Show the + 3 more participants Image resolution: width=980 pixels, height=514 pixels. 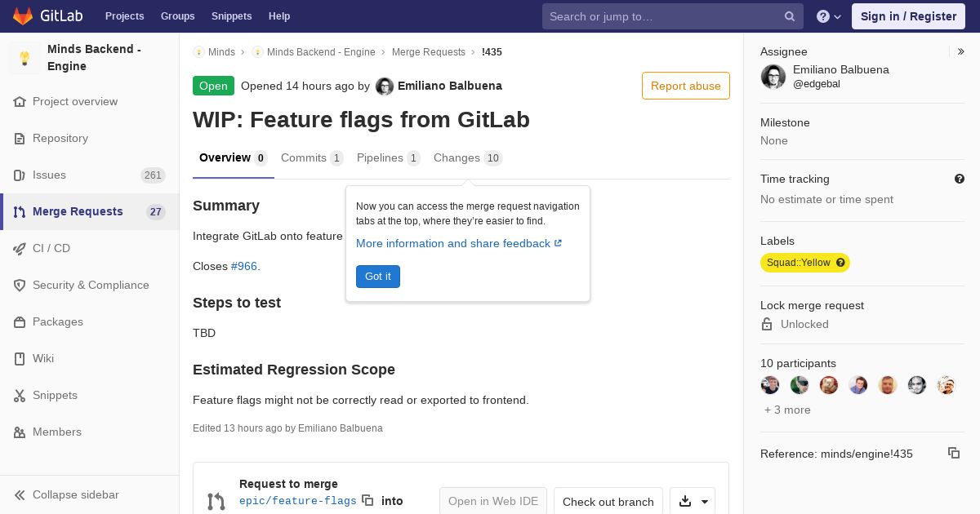pyautogui.click(x=787, y=410)
